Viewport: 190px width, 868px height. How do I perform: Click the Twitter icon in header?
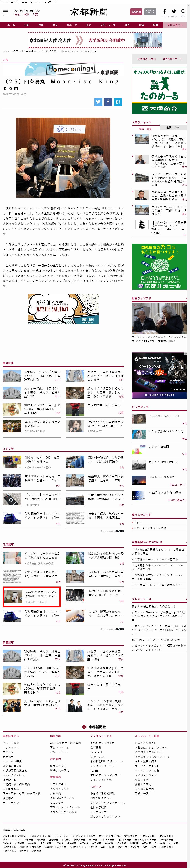(x=174, y=12)
